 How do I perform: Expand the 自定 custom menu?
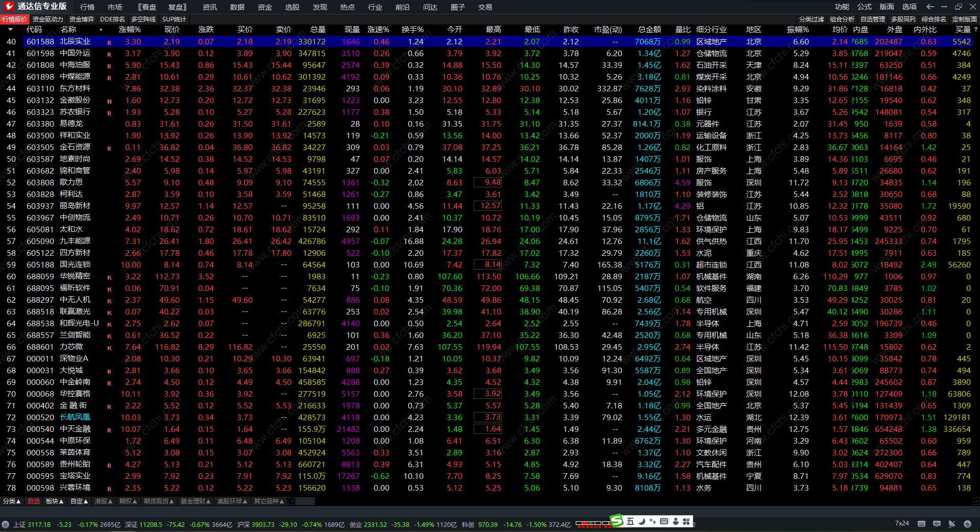pyautogui.click(x=79, y=501)
